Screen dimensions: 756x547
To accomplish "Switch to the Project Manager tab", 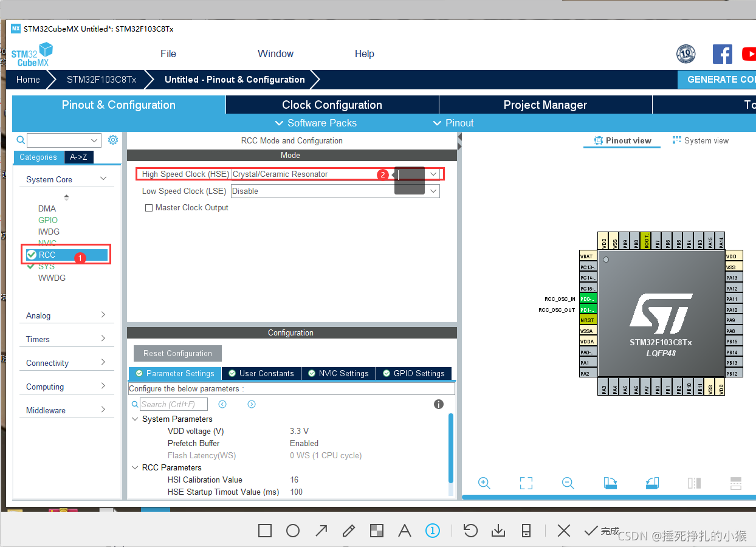I will click(x=545, y=105).
